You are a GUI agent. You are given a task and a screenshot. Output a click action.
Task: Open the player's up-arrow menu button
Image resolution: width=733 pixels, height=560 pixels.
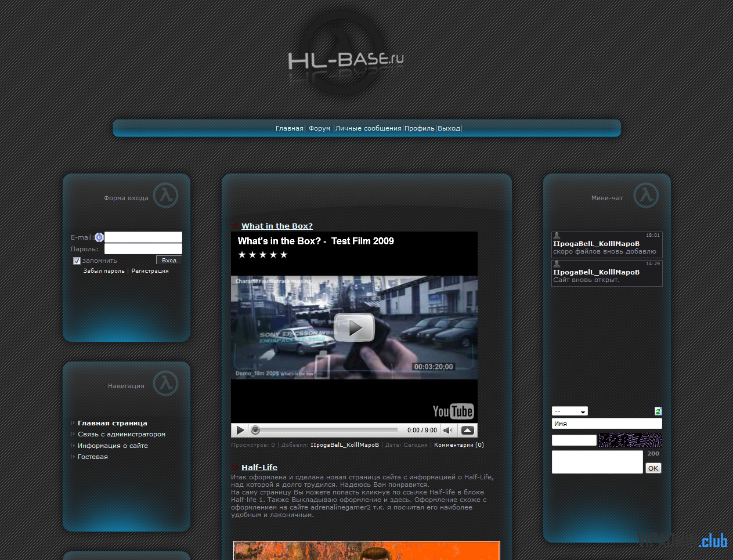[468, 430]
